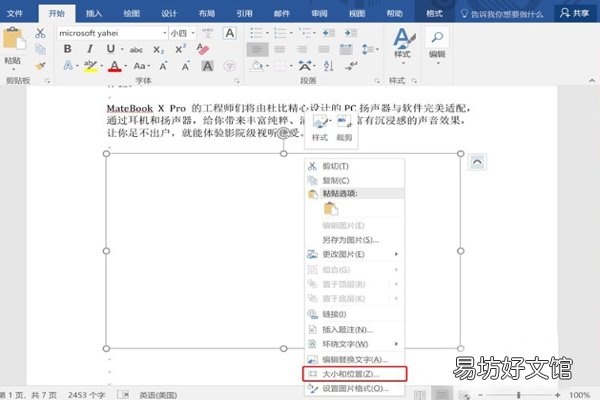Viewport: 600px width, 400px height.
Task: Expand Wrap Text (环绕文字) submenu
Action: pos(354,344)
